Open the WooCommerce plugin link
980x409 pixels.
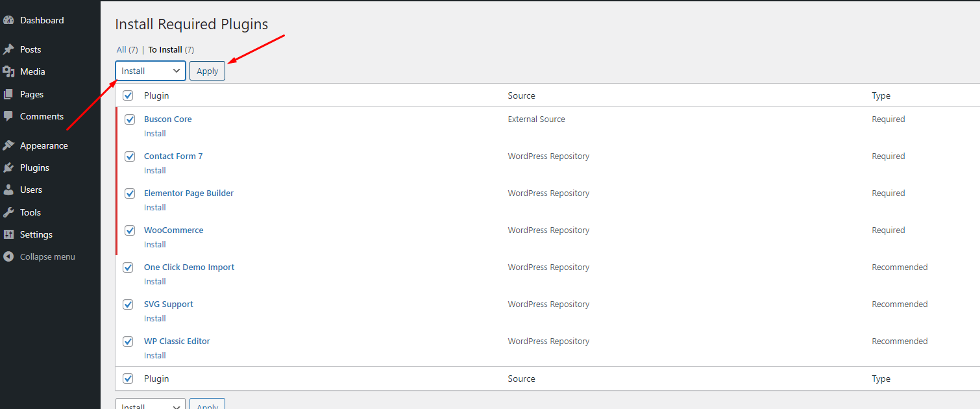pyautogui.click(x=174, y=230)
